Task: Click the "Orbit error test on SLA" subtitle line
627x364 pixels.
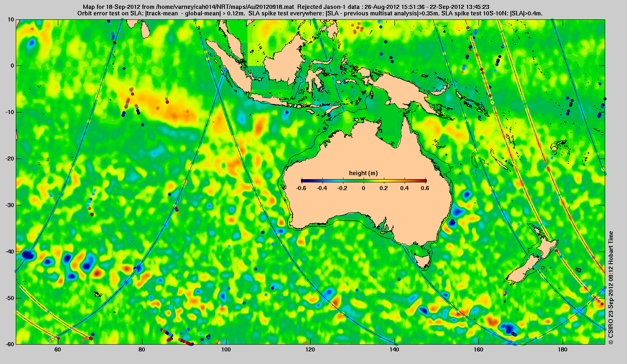Action: 310,13
